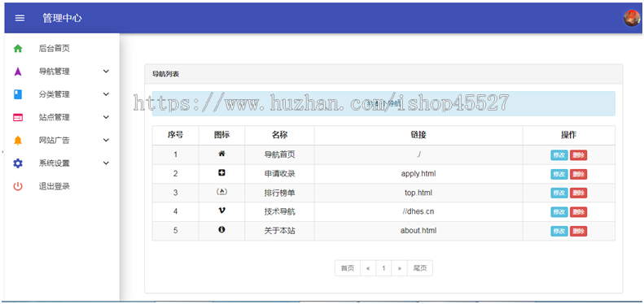Image resolution: width=644 pixels, height=304 pixels.
Task: Toggle the hamburger menu icon
Action: click(20, 18)
